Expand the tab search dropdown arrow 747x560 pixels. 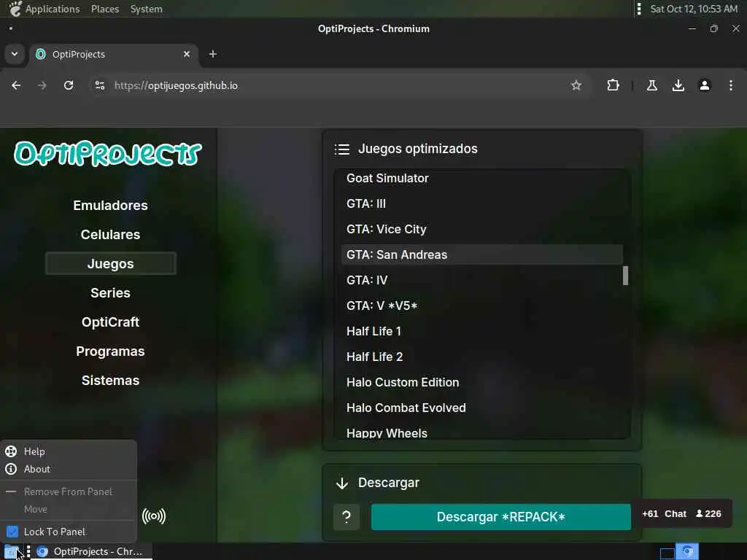pos(15,54)
